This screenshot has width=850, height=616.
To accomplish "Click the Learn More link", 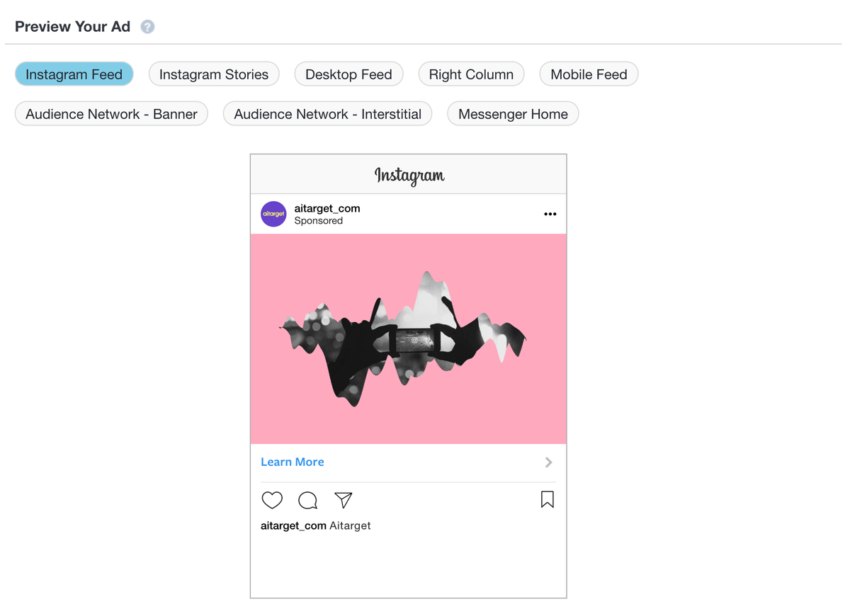I will (293, 462).
